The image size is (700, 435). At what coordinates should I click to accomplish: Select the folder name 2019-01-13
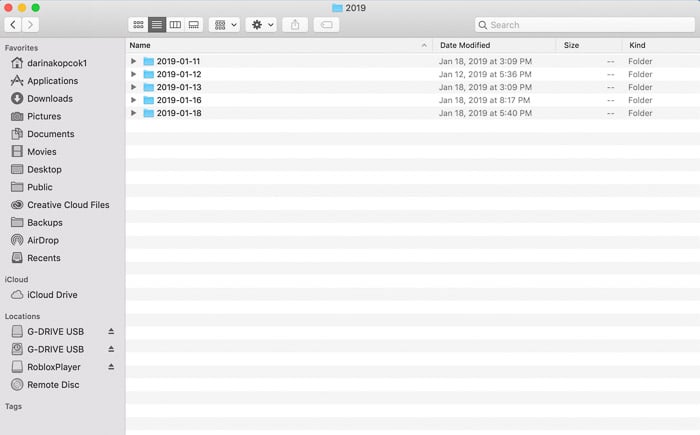[x=179, y=87]
